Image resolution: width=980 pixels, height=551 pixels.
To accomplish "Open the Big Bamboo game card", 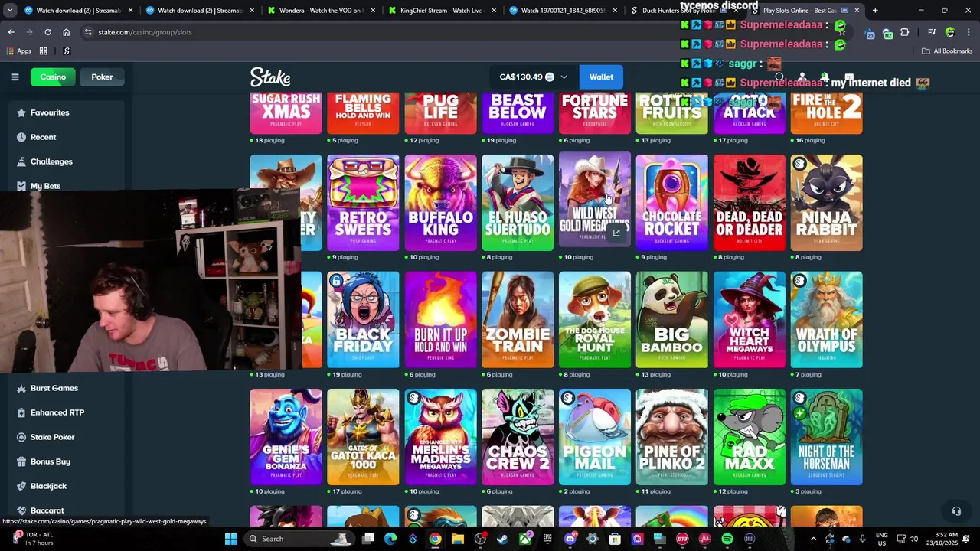I will click(671, 320).
